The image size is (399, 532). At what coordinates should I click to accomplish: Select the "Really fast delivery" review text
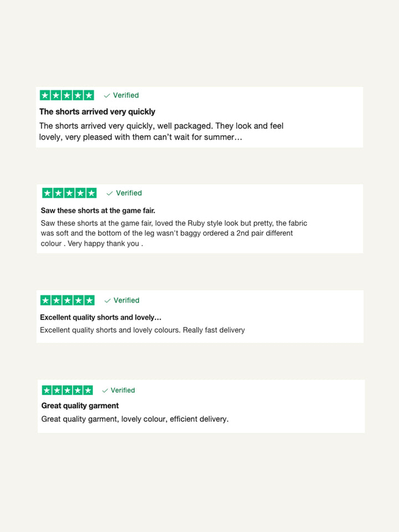coord(142,330)
